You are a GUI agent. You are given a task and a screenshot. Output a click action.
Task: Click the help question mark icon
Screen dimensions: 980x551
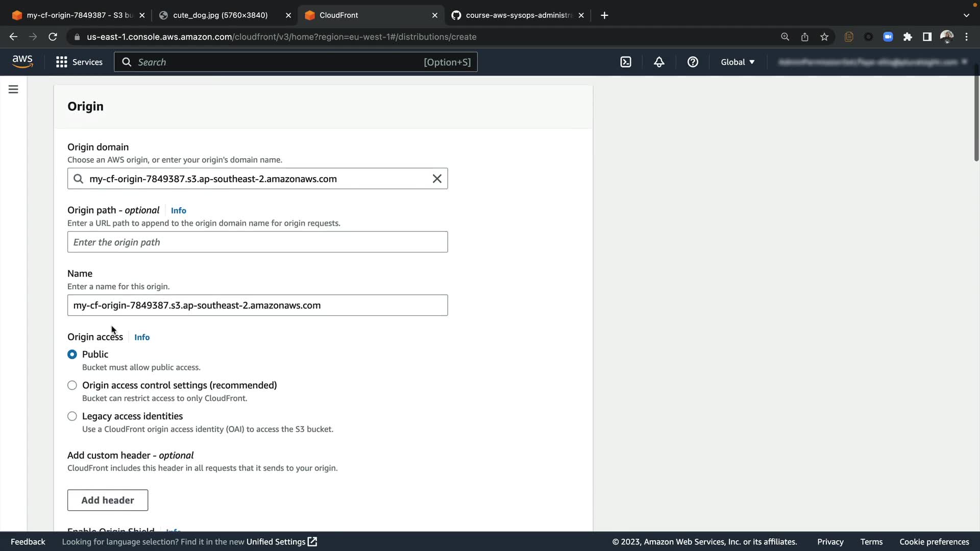(693, 62)
